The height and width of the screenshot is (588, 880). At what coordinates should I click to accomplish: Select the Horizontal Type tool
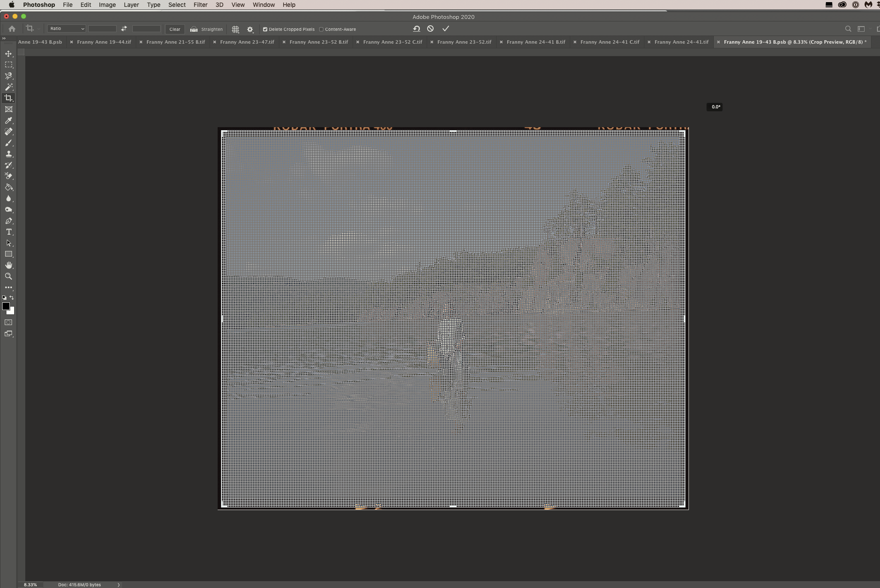(x=9, y=232)
